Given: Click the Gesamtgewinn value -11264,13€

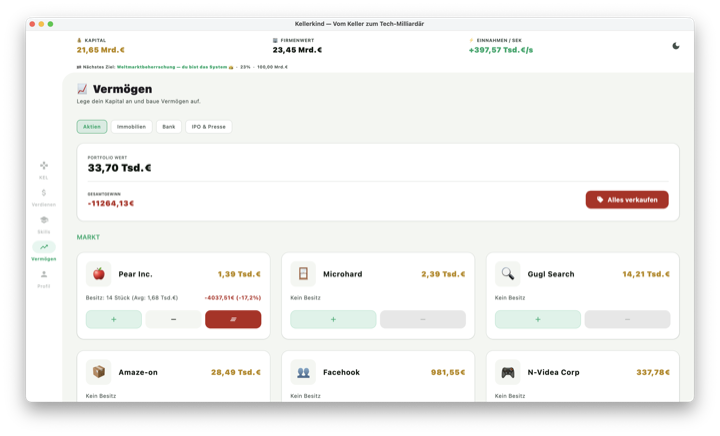Looking at the screenshot, I should (111, 203).
